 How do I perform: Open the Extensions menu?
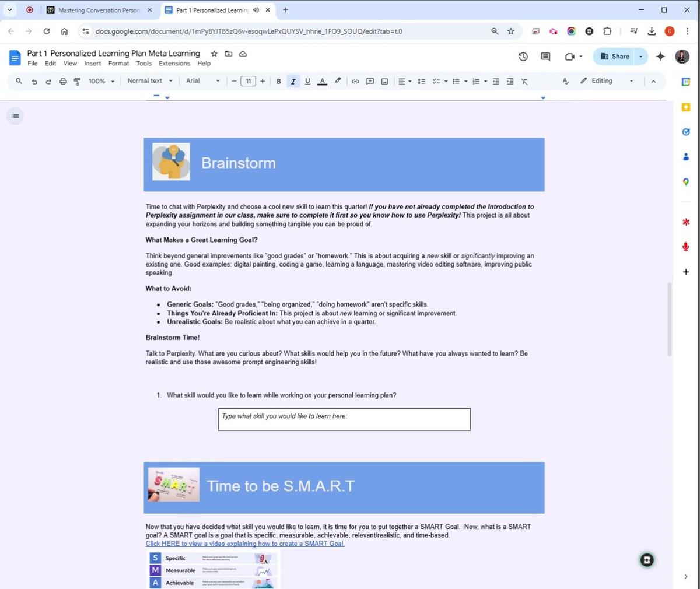[174, 64]
